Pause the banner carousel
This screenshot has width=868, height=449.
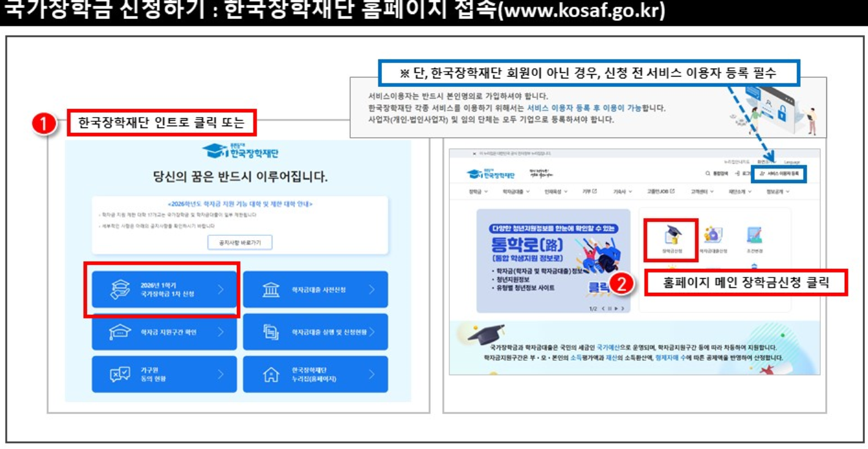click(x=610, y=309)
